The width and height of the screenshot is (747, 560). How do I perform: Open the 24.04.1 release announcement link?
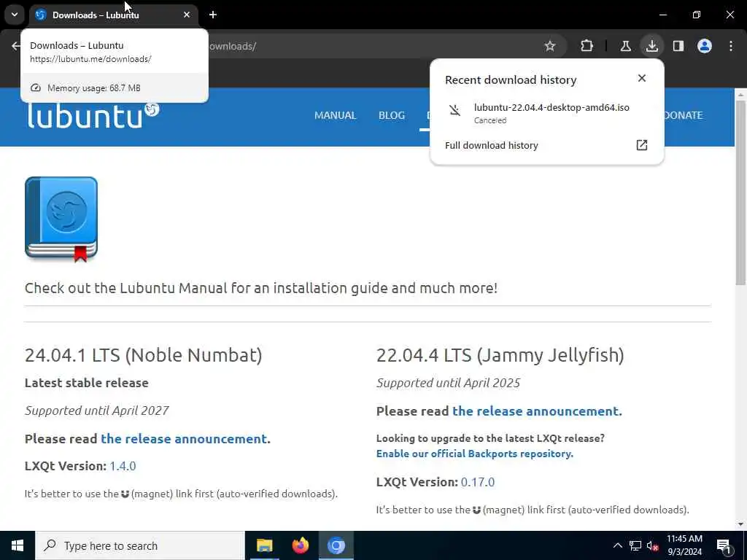[x=184, y=438]
